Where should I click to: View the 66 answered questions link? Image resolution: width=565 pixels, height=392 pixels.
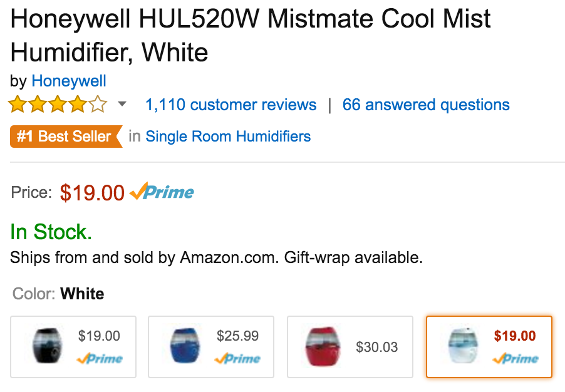point(426,105)
